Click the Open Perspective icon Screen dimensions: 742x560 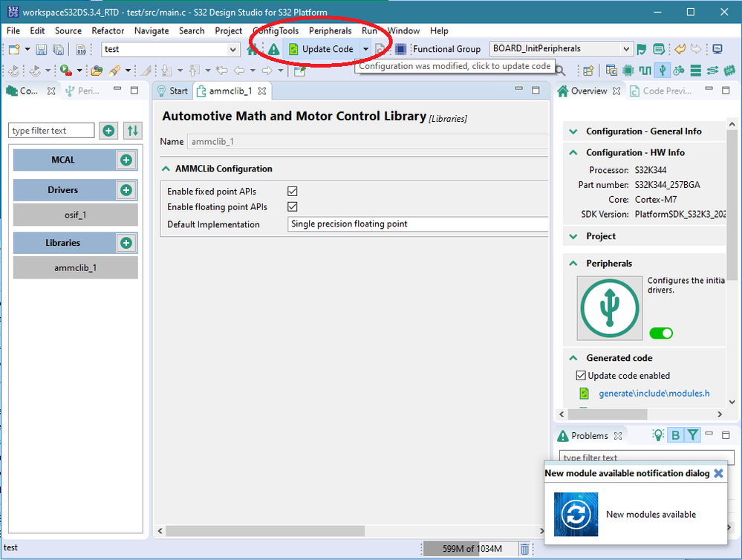tap(588, 71)
